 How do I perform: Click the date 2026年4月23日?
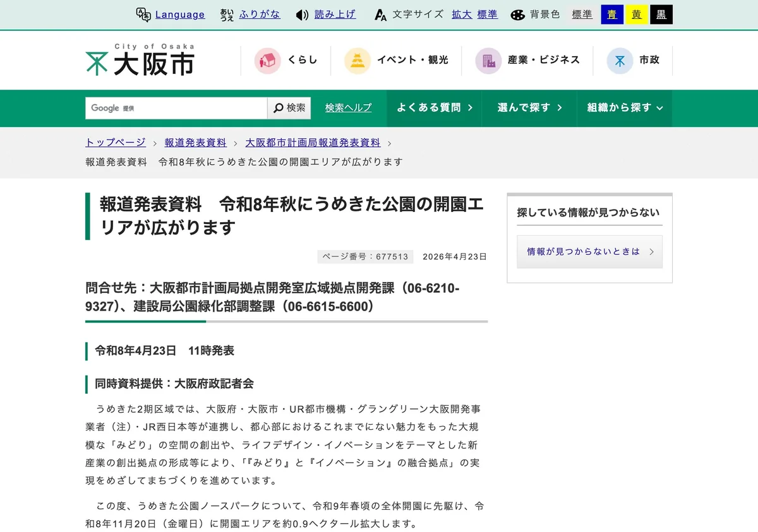click(455, 257)
